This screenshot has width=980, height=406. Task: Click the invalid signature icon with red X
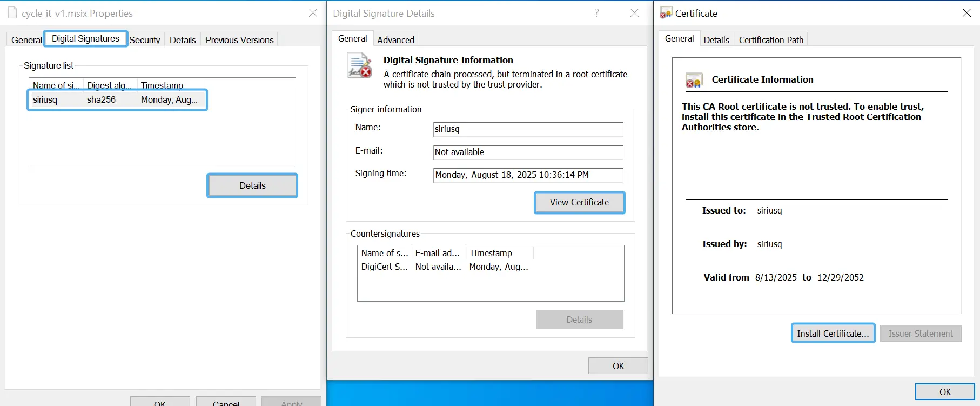tap(360, 65)
